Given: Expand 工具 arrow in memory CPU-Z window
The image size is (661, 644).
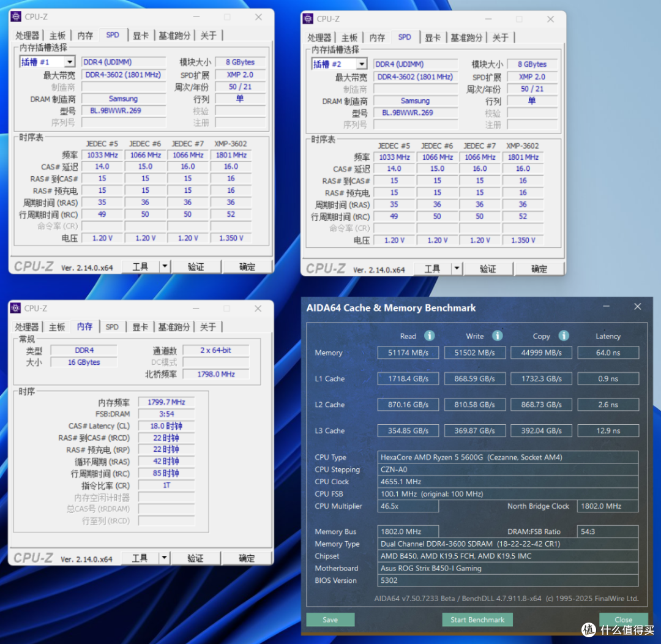Looking at the screenshot, I should pyautogui.click(x=165, y=558).
